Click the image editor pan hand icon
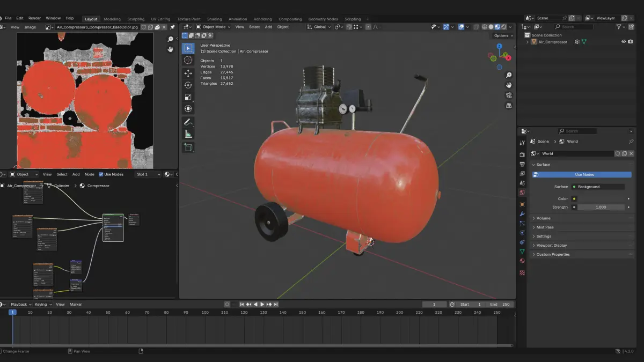The image size is (644, 362). point(171,49)
